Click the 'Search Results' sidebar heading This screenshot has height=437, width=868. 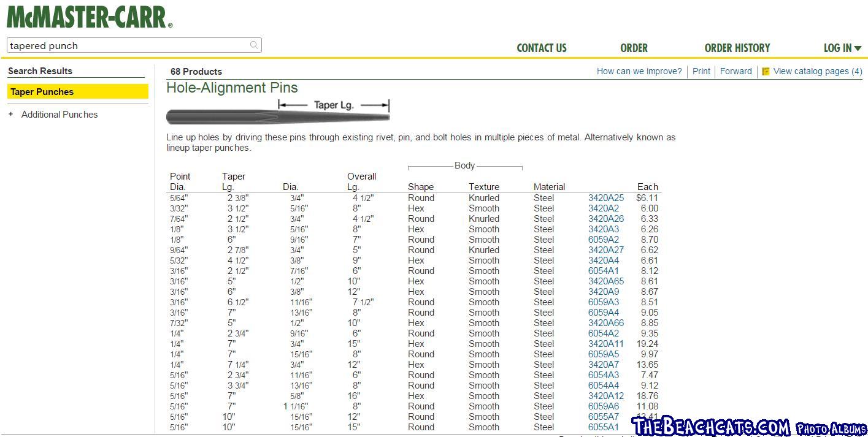click(x=40, y=71)
